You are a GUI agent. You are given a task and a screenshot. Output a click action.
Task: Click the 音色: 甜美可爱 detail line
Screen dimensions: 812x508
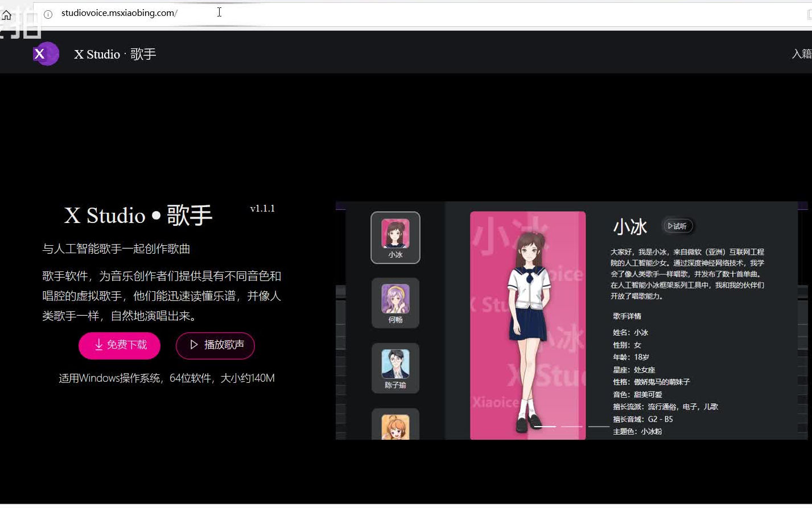click(637, 395)
